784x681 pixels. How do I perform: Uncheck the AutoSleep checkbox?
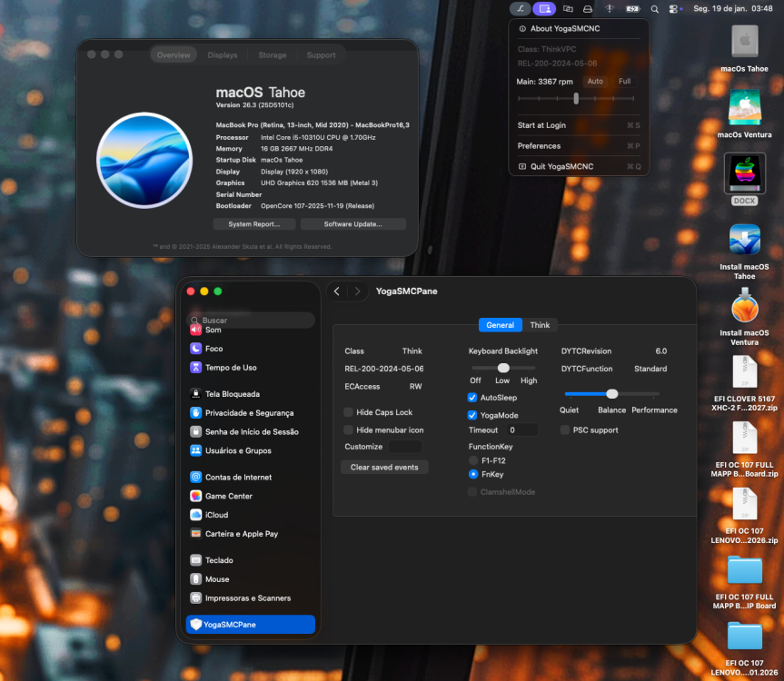(x=472, y=398)
